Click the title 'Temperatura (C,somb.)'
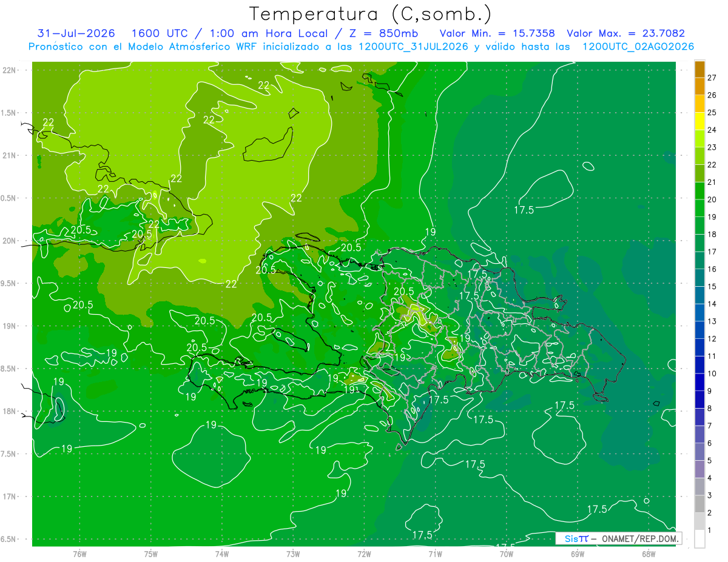 pos(371,14)
